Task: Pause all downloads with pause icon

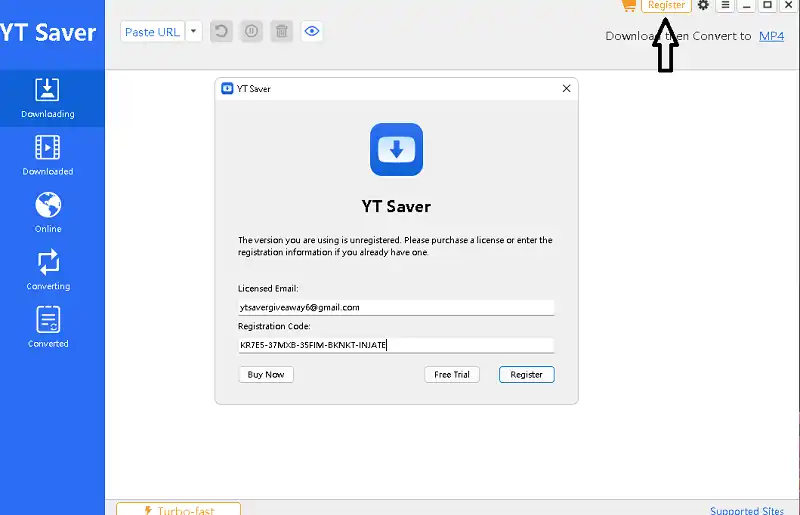Action: [x=251, y=31]
